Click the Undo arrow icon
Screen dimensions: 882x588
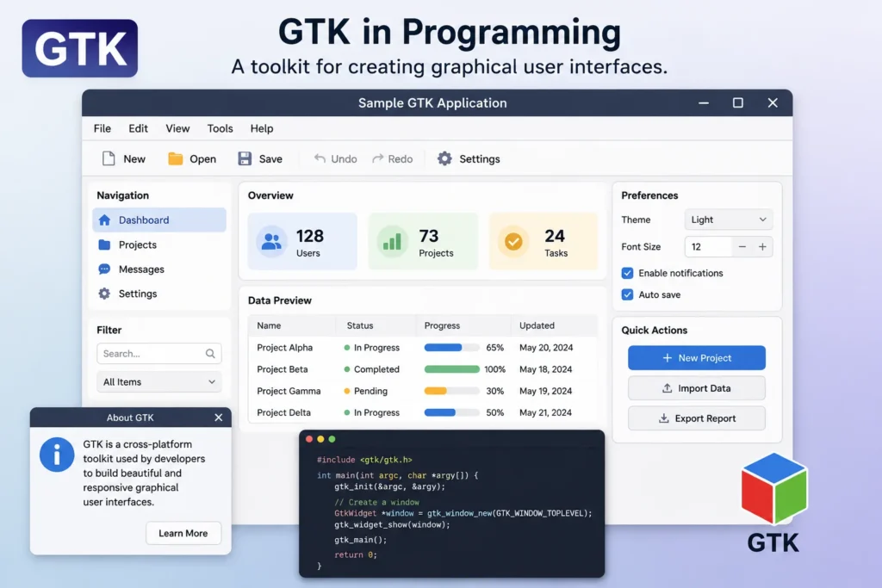320,158
